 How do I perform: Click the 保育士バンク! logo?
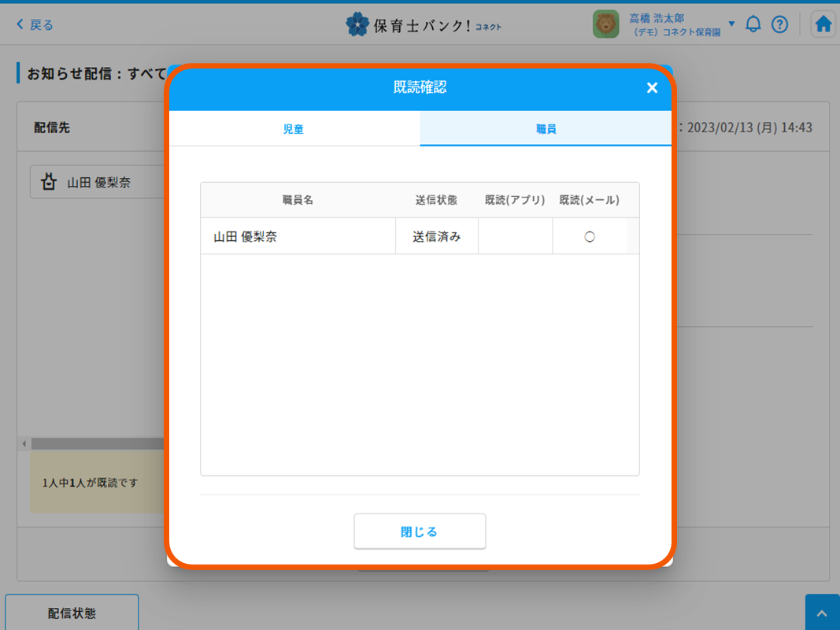[x=423, y=24]
